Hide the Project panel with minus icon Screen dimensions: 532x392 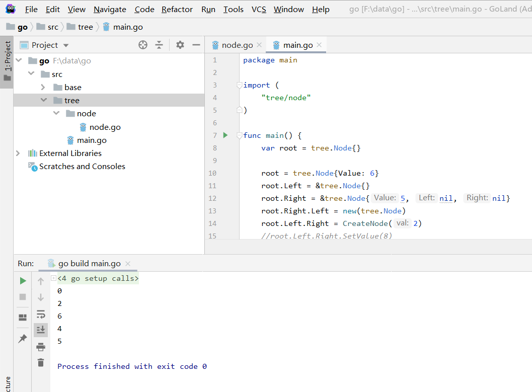[x=196, y=45]
